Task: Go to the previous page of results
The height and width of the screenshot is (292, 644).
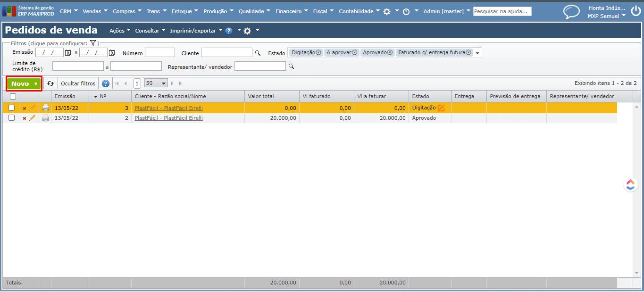Action: coord(125,83)
